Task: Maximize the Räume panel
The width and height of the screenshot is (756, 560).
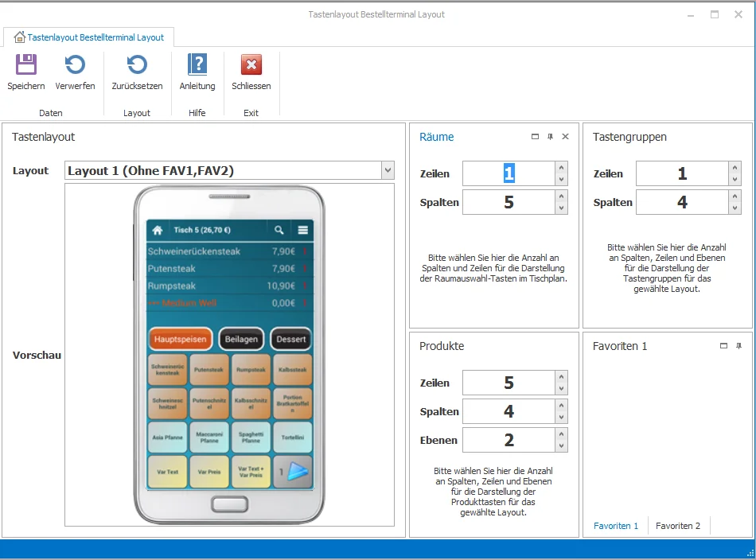Action: click(x=536, y=137)
